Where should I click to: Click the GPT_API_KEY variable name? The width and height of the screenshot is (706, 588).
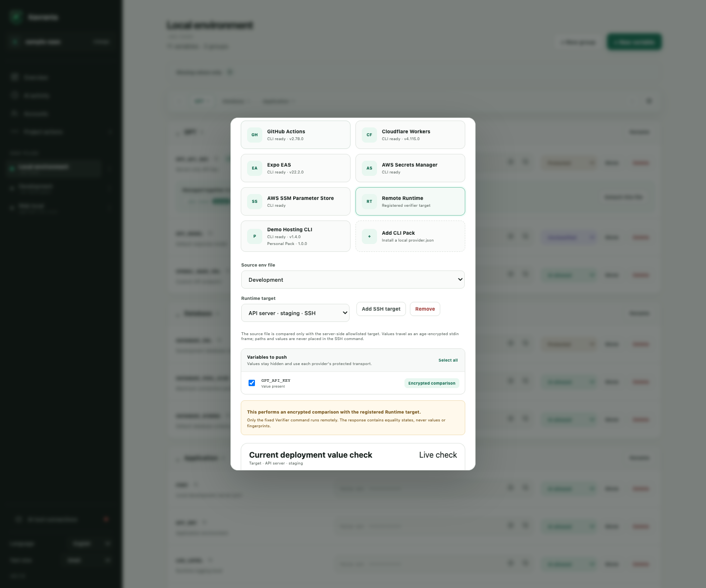coord(276,380)
